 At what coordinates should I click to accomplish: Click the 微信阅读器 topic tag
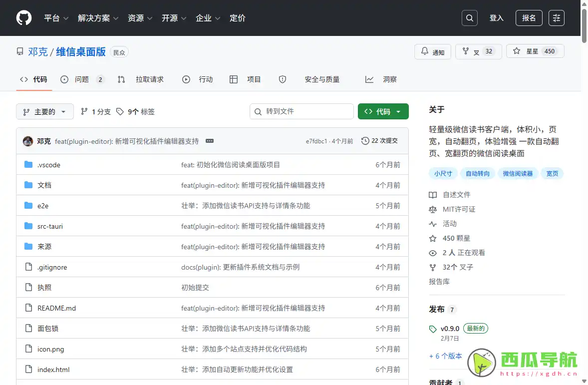coord(518,173)
